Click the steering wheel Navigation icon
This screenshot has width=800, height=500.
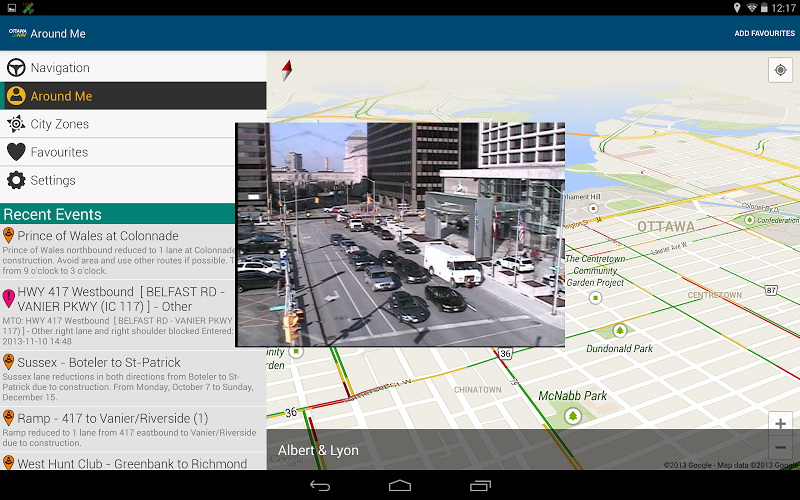tap(16, 67)
